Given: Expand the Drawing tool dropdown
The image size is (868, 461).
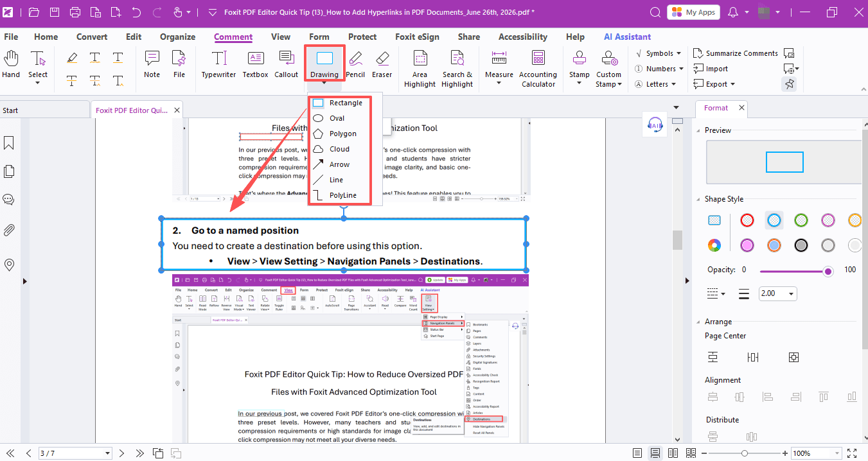Looking at the screenshot, I should tap(324, 83).
